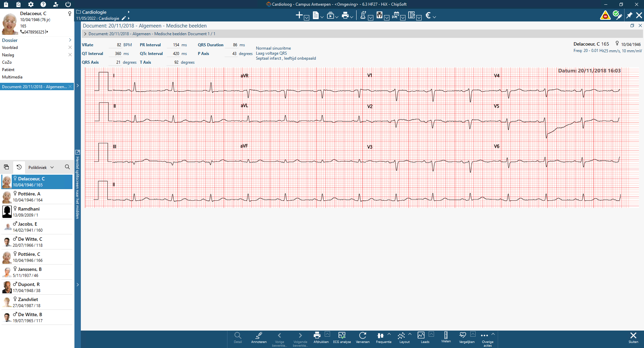Expand the Layout options arrow
Viewport: 644px width, 348px height.
click(410, 334)
